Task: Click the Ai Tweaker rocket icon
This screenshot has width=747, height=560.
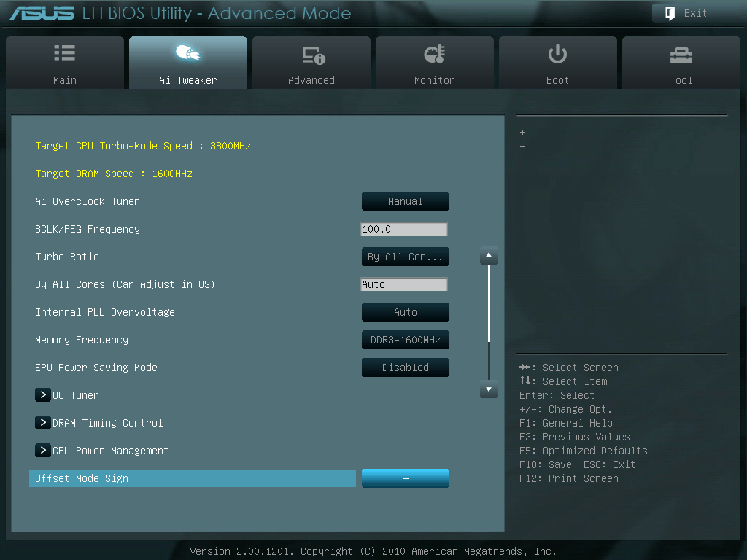Action: [188, 52]
